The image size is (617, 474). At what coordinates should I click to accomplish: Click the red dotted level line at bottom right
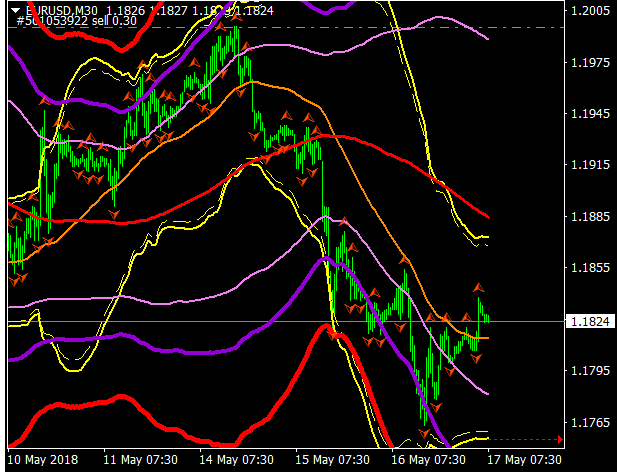point(520,439)
